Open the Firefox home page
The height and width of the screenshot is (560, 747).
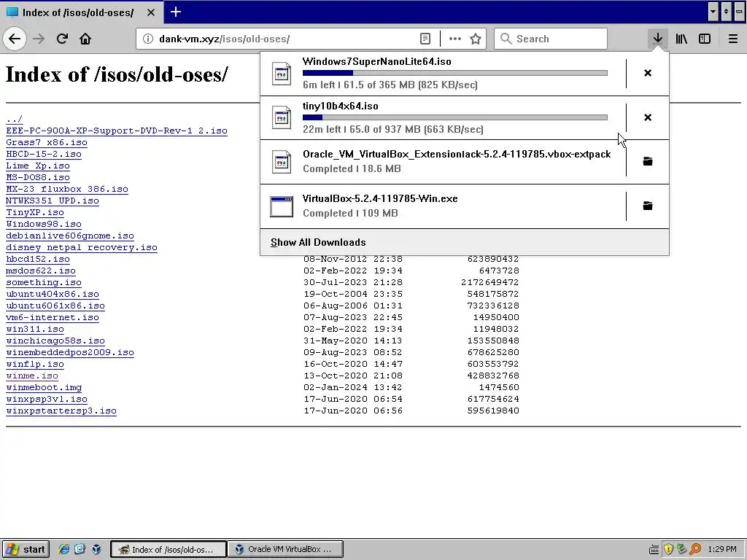(85, 39)
